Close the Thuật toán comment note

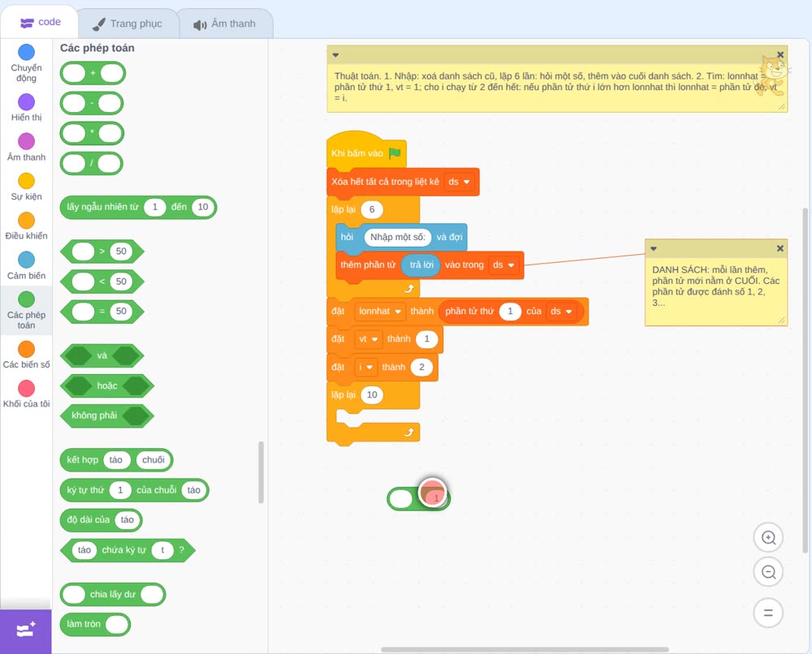pyautogui.click(x=780, y=55)
